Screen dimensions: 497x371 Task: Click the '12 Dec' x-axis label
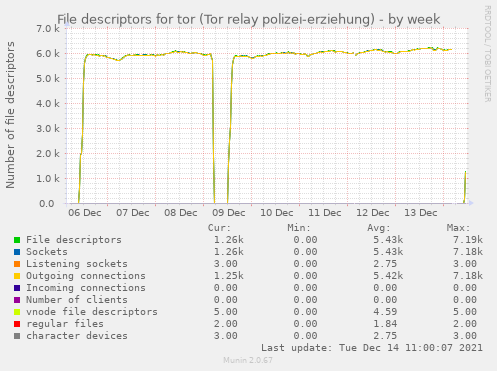pos(373,213)
